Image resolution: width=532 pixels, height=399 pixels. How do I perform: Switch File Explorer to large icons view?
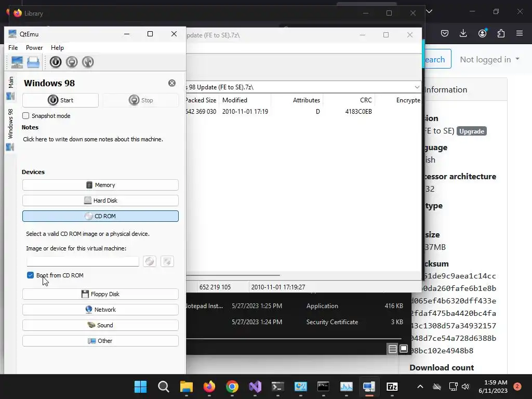click(x=403, y=349)
